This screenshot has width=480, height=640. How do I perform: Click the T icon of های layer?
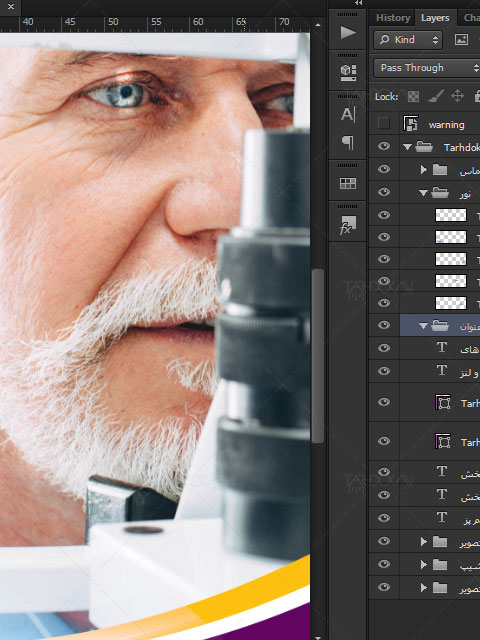pyautogui.click(x=442, y=347)
